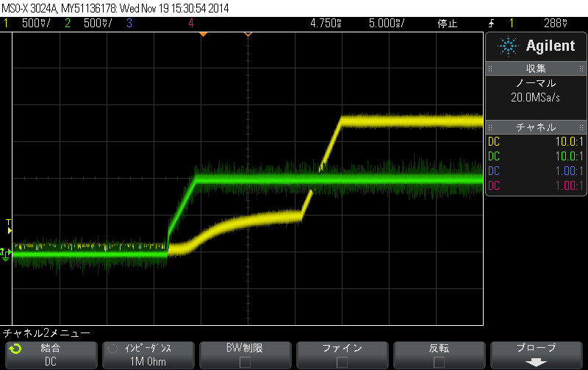Toggle the ファイン fine adjust checkbox
Image resolution: width=588 pixels, height=370 pixels.
(342, 362)
